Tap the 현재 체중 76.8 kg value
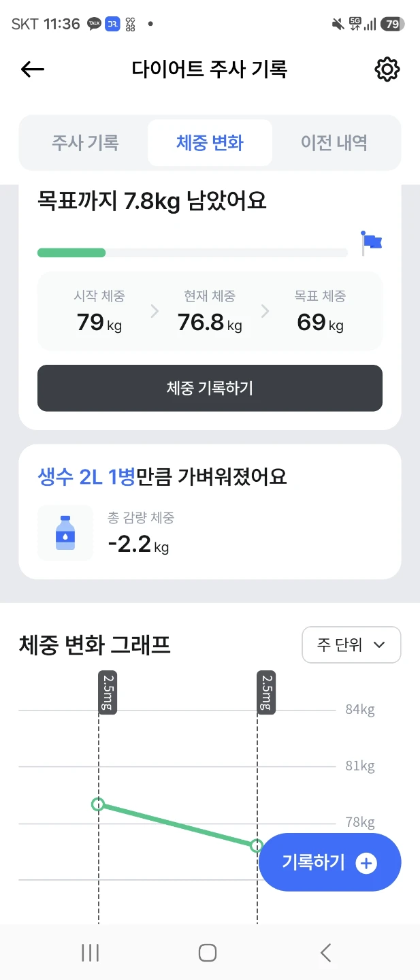420x980 pixels. [210, 322]
